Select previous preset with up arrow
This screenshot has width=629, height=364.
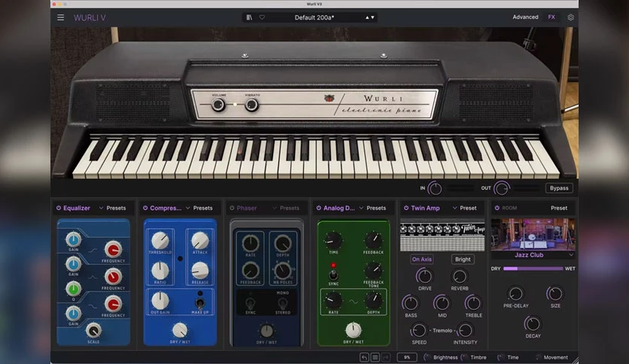[367, 17]
